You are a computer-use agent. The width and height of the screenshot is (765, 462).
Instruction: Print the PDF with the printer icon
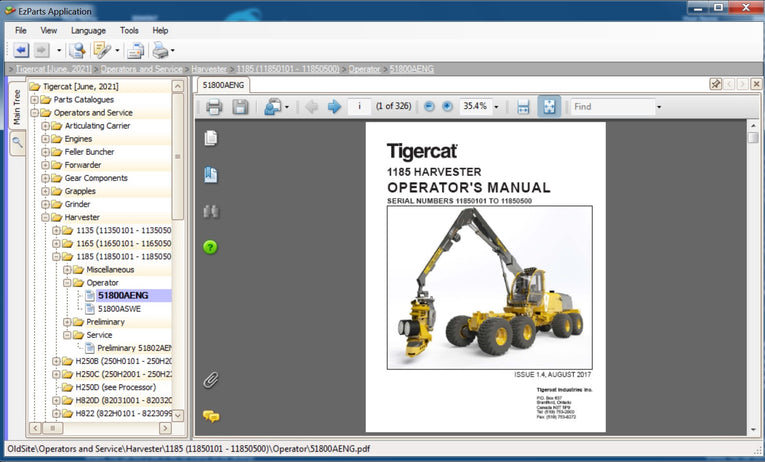(214, 107)
